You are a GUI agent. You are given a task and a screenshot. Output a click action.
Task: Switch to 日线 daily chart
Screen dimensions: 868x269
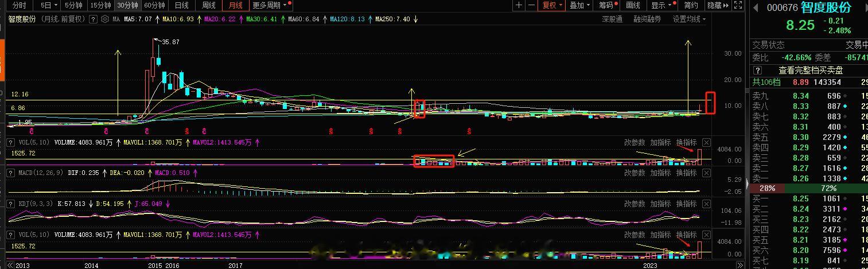click(181, 5)
